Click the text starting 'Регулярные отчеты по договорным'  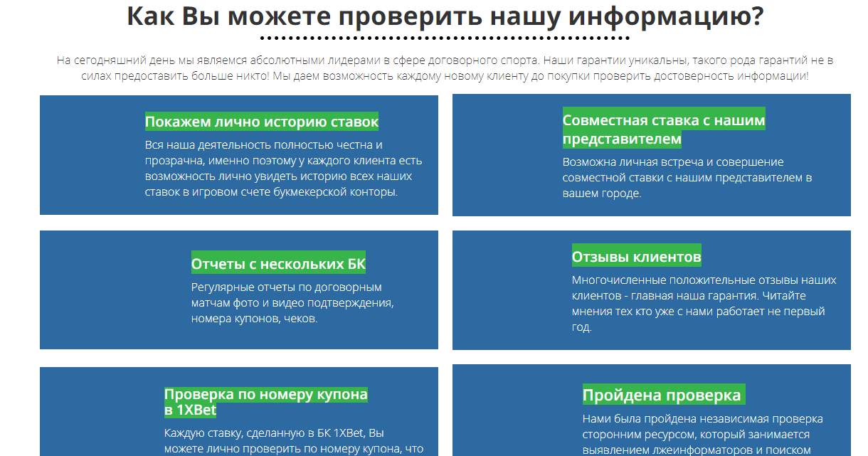pyautogui.click(x=292, y=302)
